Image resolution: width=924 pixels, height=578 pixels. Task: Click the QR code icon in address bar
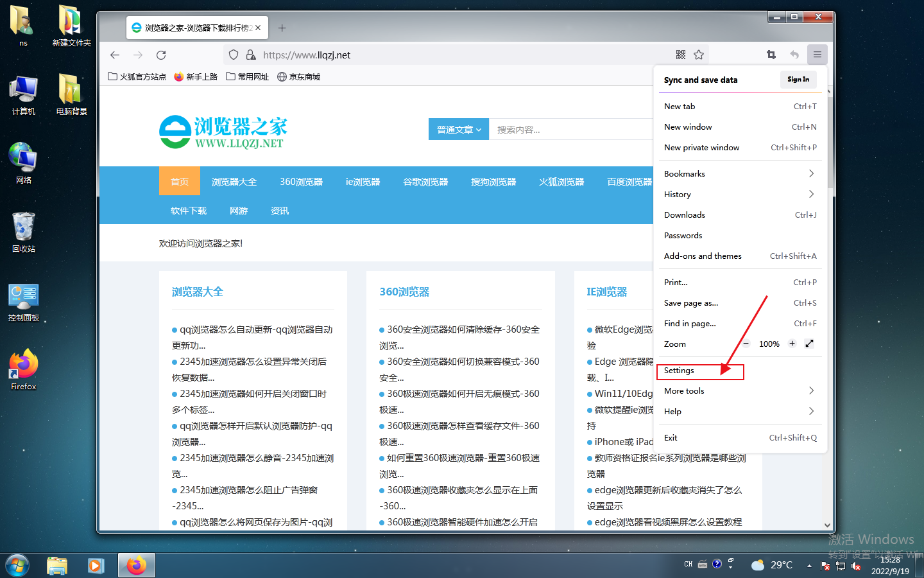681,55
